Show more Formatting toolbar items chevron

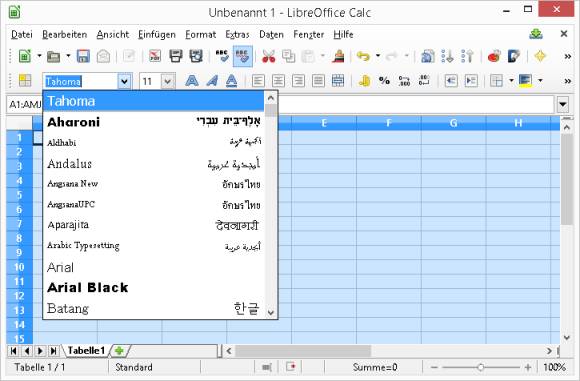(567, 81)
